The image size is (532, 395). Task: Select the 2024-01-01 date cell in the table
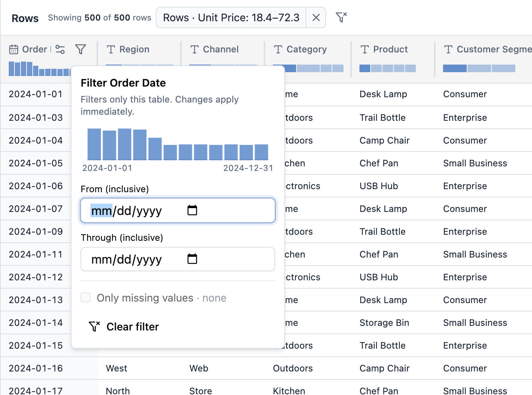36,94
